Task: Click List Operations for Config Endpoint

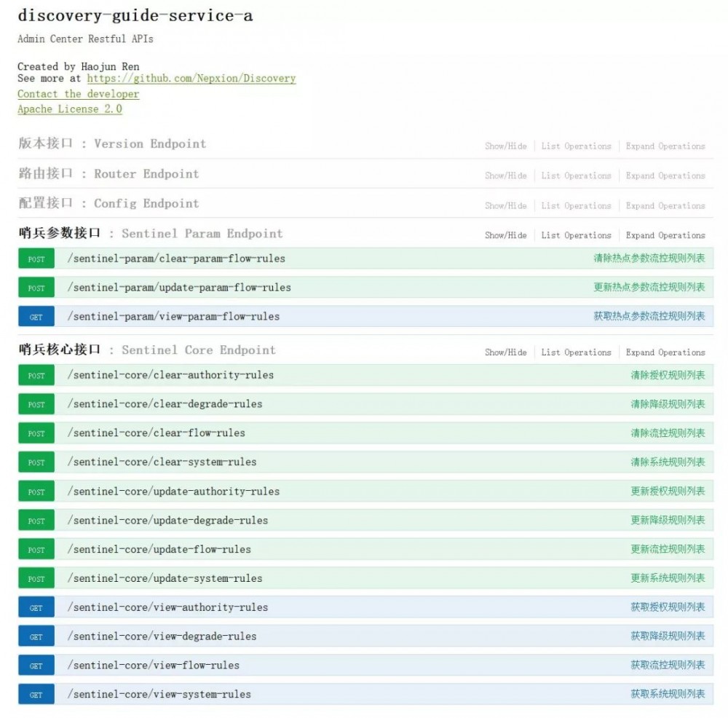Action: pos(576,205)
